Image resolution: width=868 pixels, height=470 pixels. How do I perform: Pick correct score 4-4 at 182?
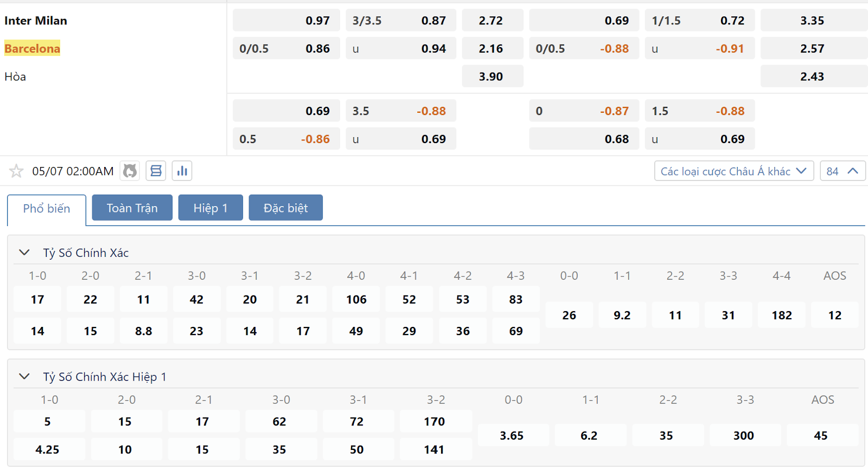[782, 315]
